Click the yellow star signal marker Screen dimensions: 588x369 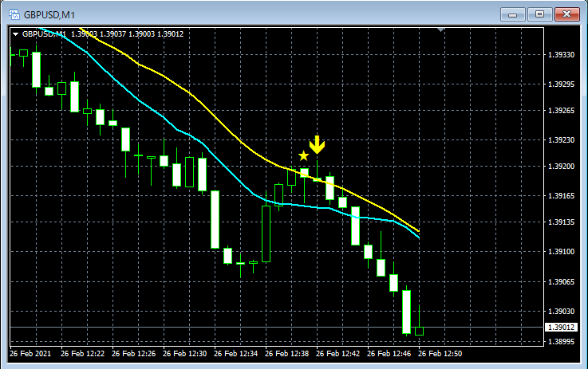pyautogui.click(x=303, y=155)
